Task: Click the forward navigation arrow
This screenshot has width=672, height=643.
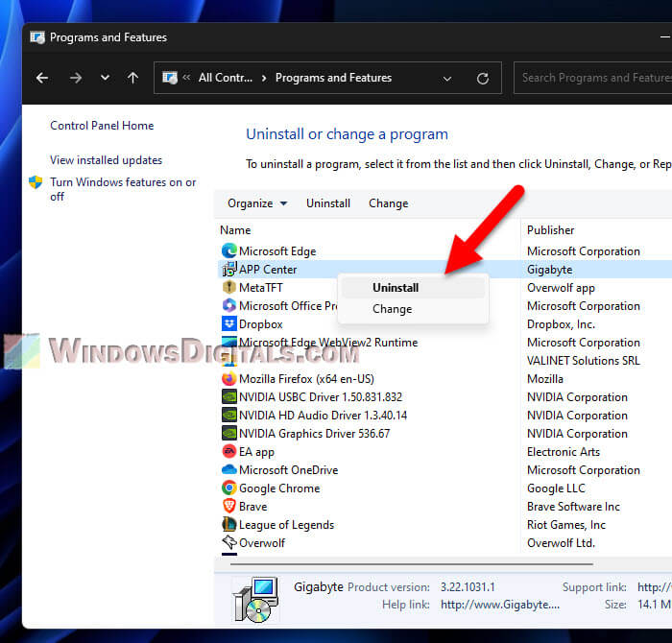Action: pyautogui.click(x=76, y=78)
